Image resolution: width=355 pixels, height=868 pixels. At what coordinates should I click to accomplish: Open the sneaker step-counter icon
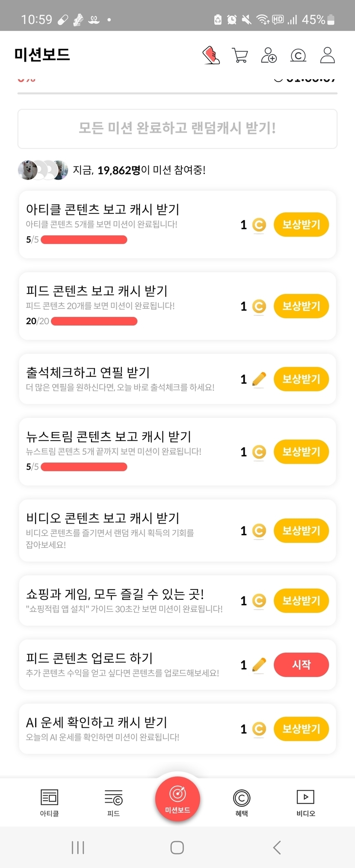click(x=211, y=55)
